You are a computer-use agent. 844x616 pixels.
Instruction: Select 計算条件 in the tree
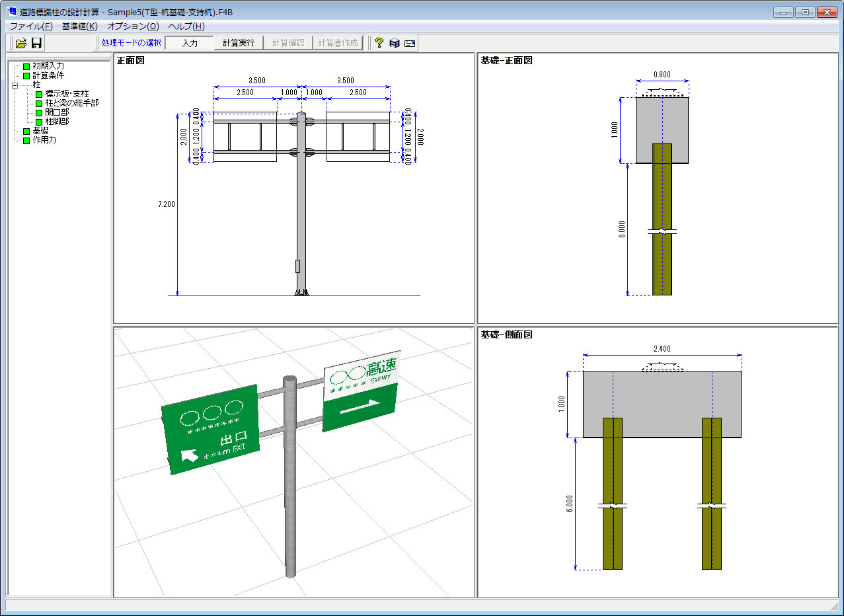point(48,75)
